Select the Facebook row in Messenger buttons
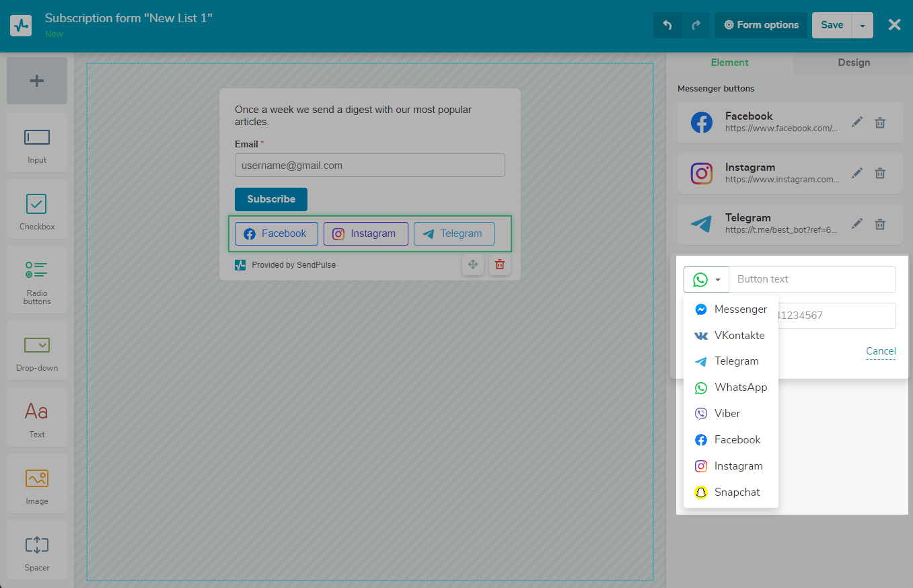The width and height of the screenshot is (913, 588). point(789,122)
